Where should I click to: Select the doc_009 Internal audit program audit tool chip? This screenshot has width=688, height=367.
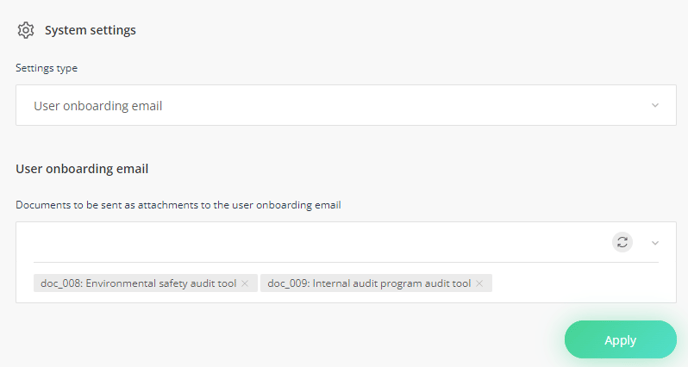point(376,284)
